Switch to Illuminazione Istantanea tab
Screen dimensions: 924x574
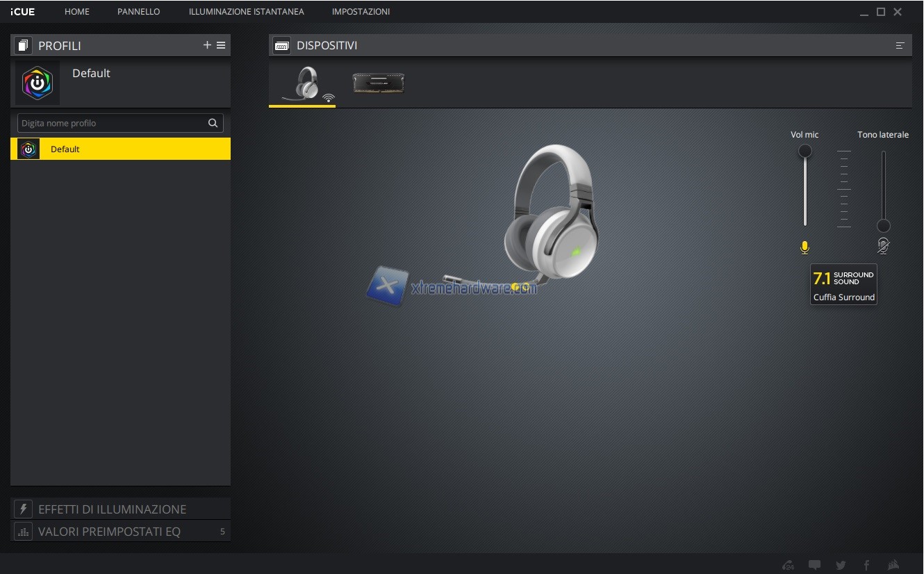tap(246, 12)
